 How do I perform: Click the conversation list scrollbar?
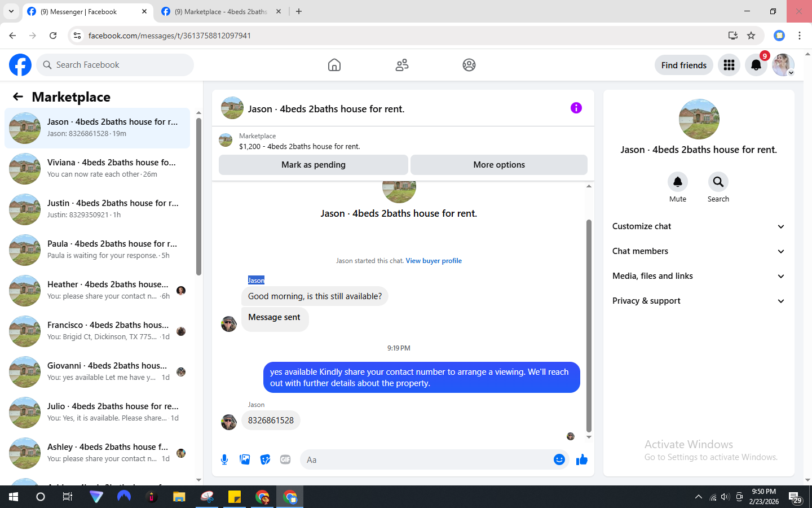pyautogui.click(x=198, y=196)
